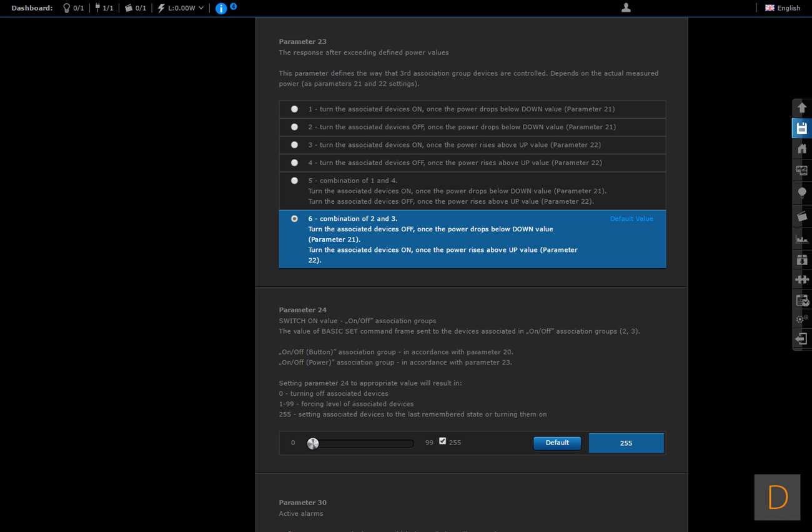
Task: Click the 255 value field for Parameter 24
Action: pyautogui.click(x=626, y=443)
